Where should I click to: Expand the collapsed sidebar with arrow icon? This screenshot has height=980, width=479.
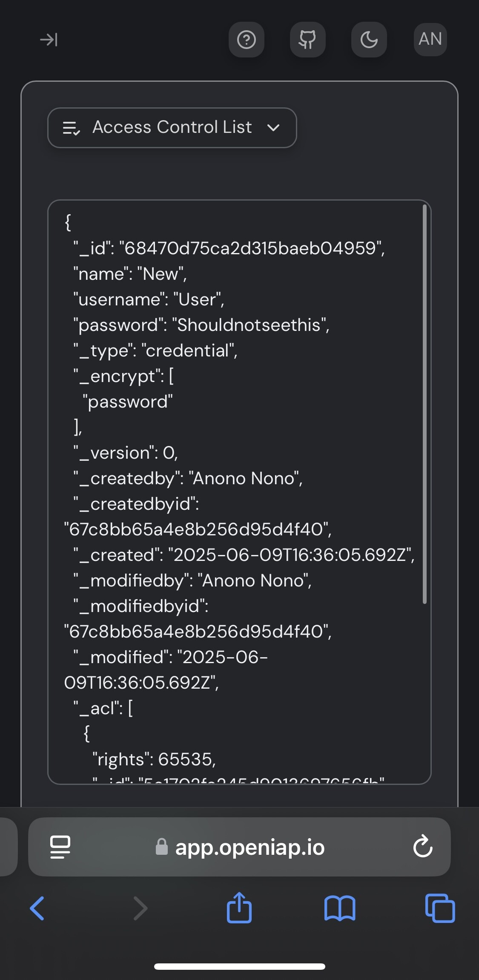tap(49, 40)
